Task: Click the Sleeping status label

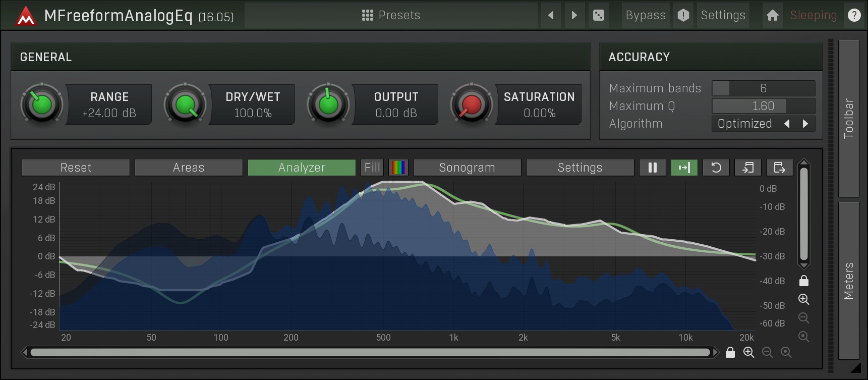Action: click(813, 15)
